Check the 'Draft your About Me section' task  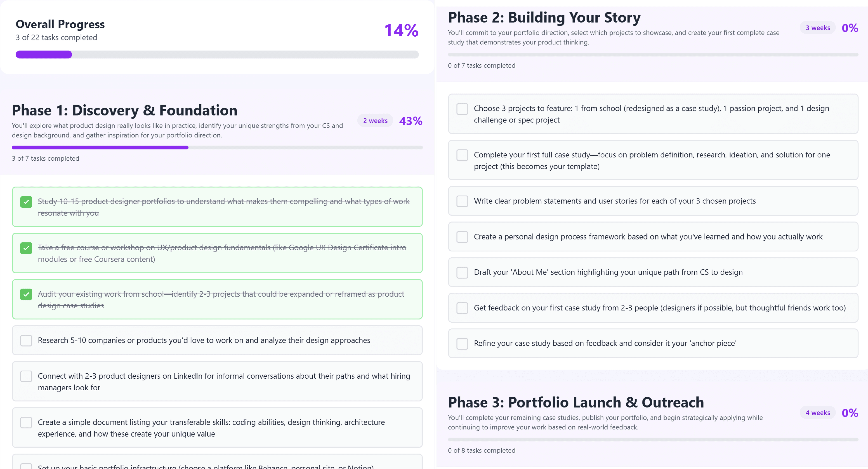(462, 272)
